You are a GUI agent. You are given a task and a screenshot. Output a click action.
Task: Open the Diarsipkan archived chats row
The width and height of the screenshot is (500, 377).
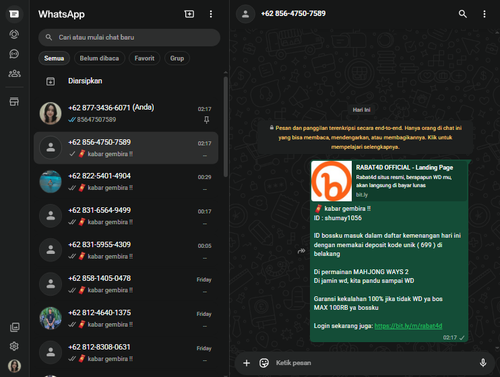(x=126, y=81)
